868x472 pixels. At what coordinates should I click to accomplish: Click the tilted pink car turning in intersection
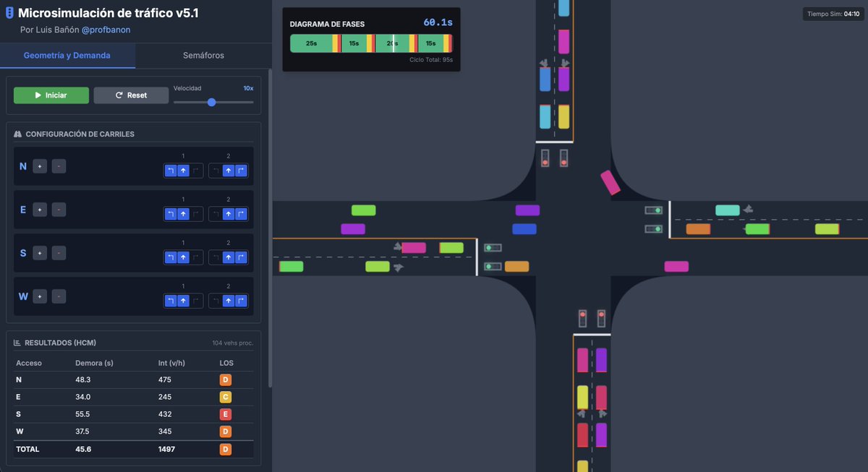click(610, 182)
